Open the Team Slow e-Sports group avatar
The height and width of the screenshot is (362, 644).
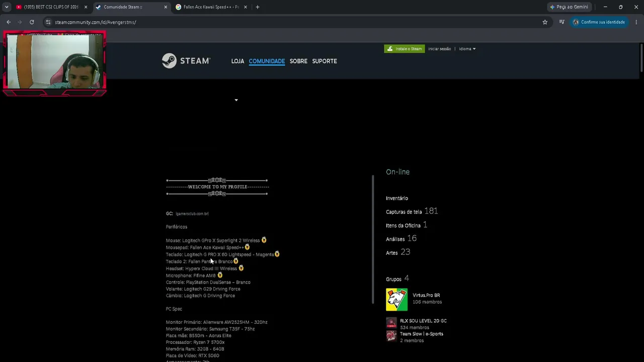[x=391, y=335]
